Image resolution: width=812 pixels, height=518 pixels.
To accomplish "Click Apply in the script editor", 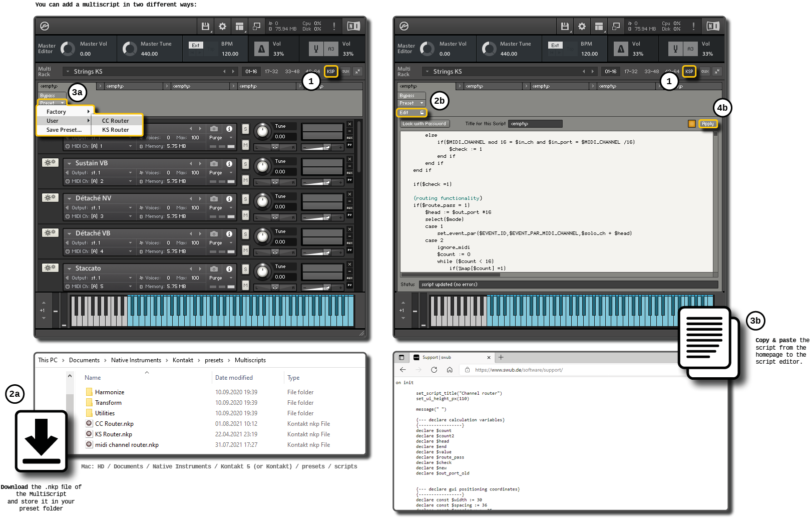I will tap(707, 124).
